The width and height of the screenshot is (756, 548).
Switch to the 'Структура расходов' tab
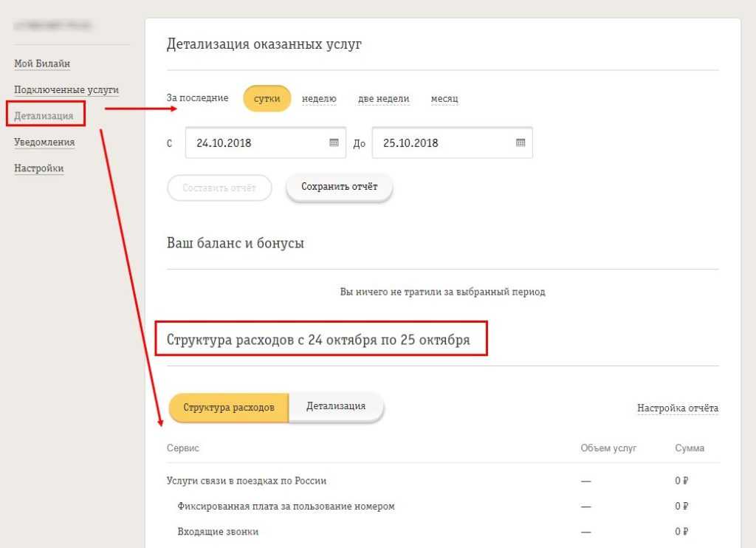click(229, 407)
